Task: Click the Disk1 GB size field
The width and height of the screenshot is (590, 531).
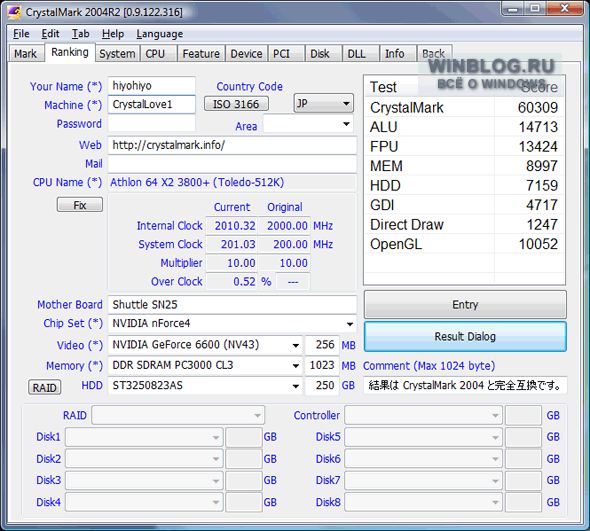Action: click(244, 437)
